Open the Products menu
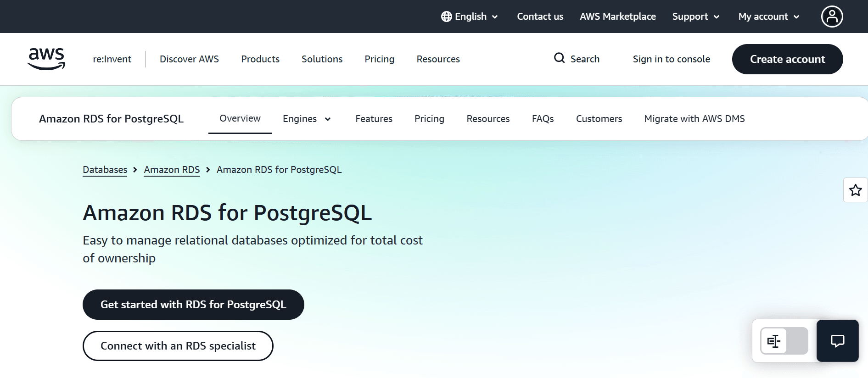This screenshot has width=868, height=378. click(x=260, y=59)
